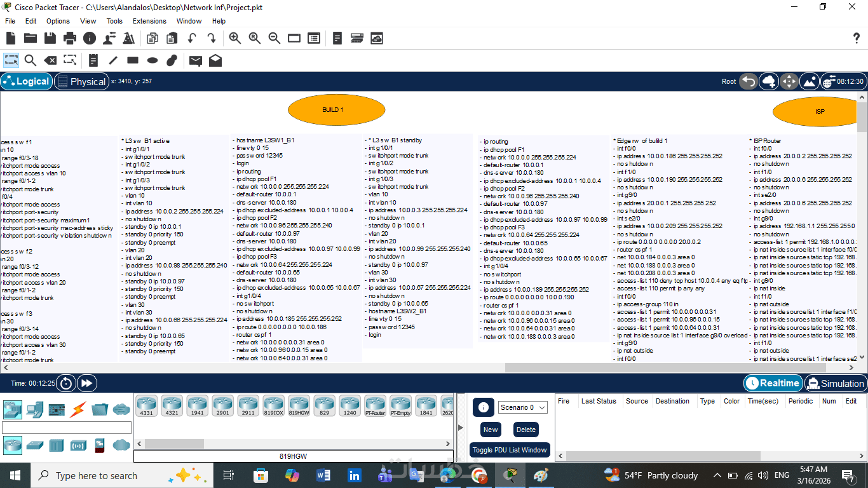Redo the last undone action

pos(211,38)
